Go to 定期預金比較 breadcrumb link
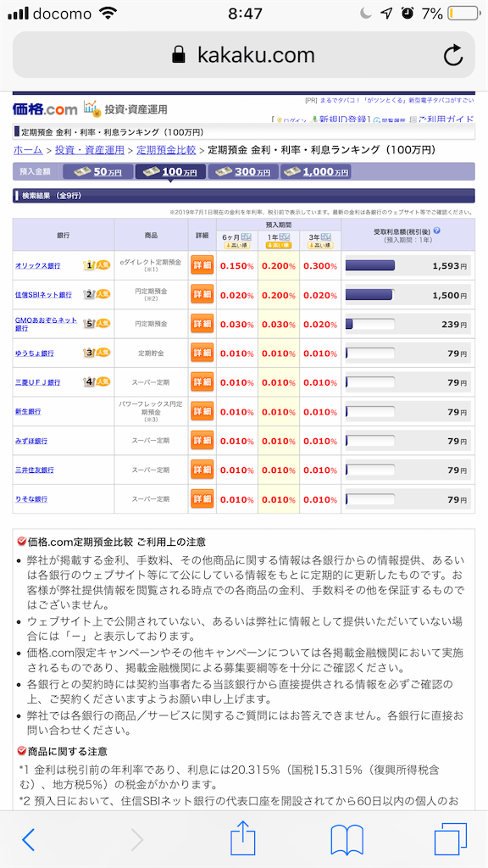The image size is (488, 868). point(166,150)
